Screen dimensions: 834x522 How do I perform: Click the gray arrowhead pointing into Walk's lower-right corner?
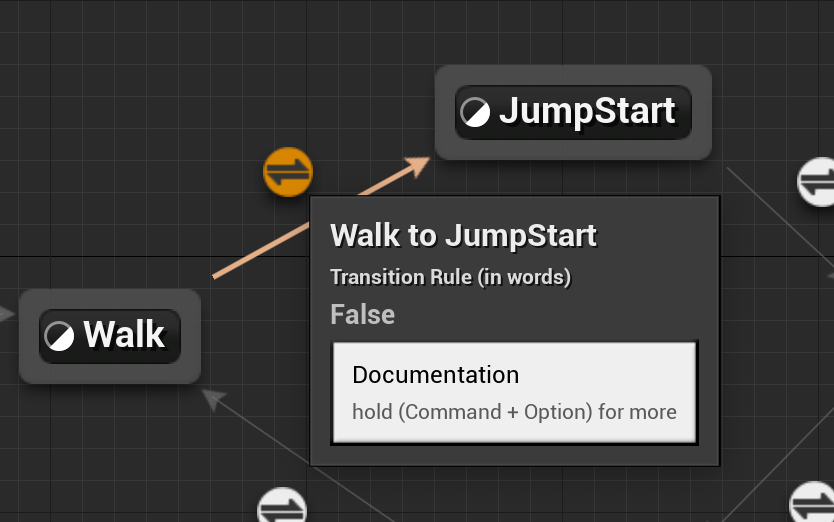[214, 399]
